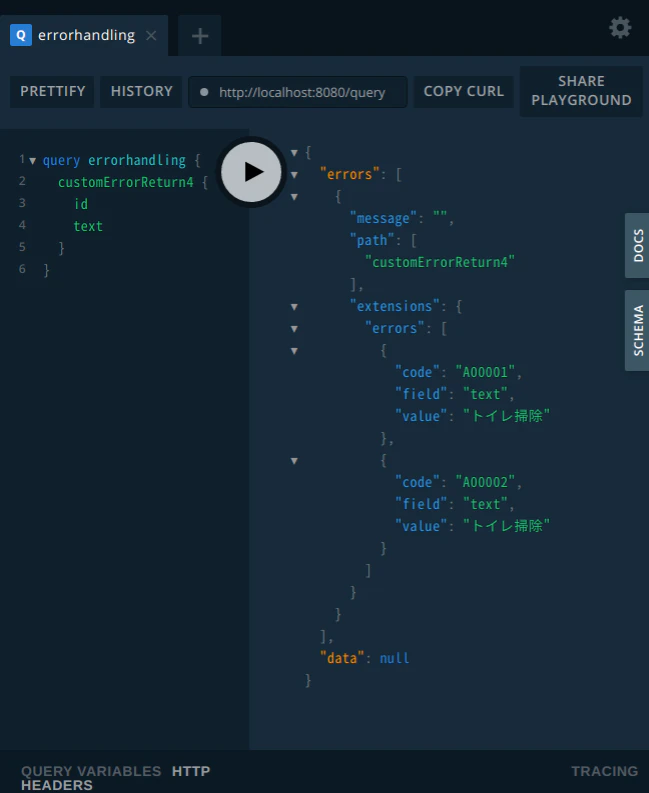
Task: Click the text field on line 4
Action: point(88,226)
